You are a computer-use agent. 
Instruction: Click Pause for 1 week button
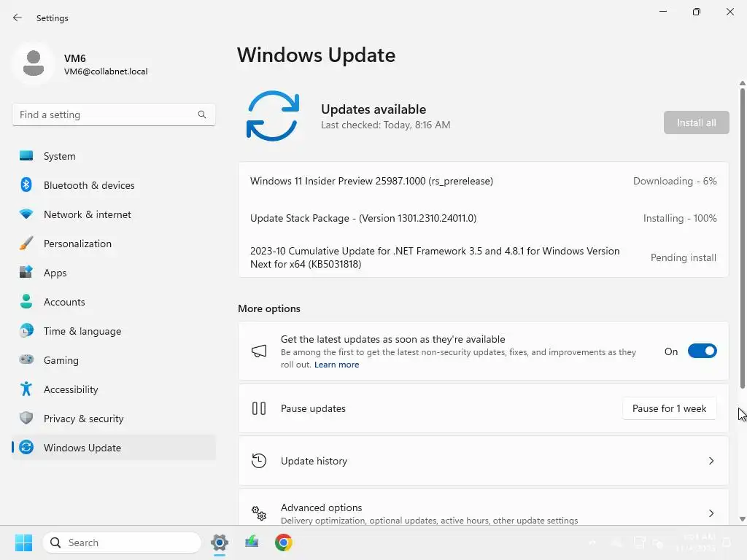pyautogui.click(x=669, y=408)
